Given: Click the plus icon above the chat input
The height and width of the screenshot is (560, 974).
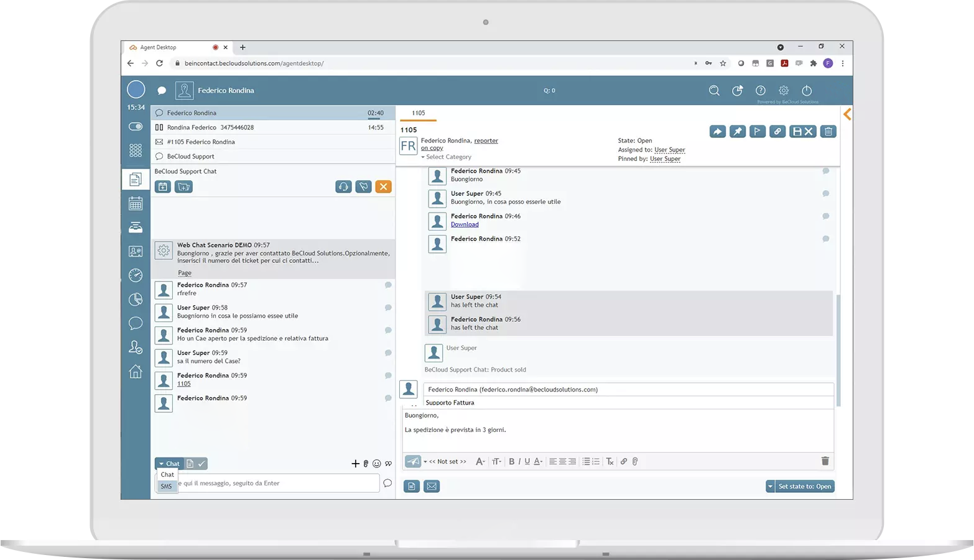Looking at the screenshot, I should pos(356,464).
